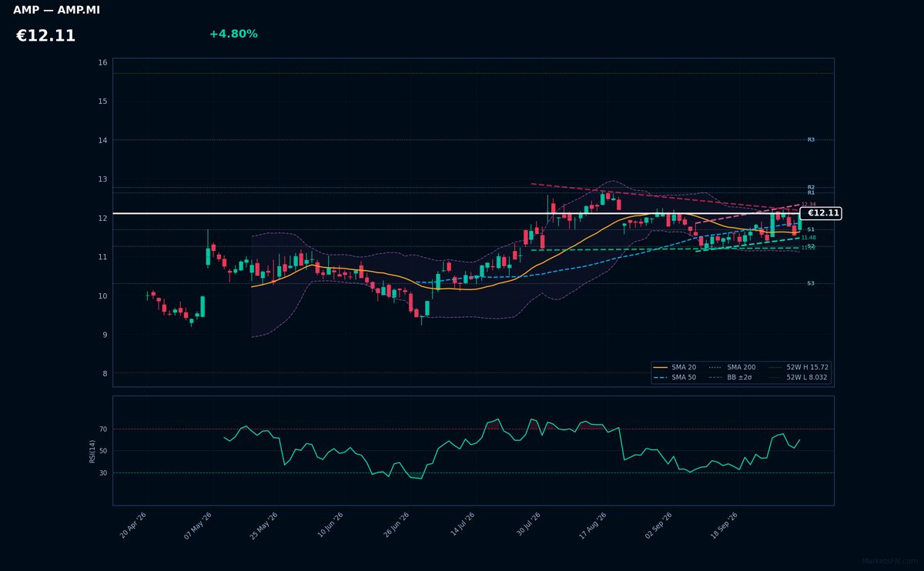The image size is (924, 571).
Task: Click the 52W H 15.72 legend entry
Action: pyautogui.click(x=798, y=368)
